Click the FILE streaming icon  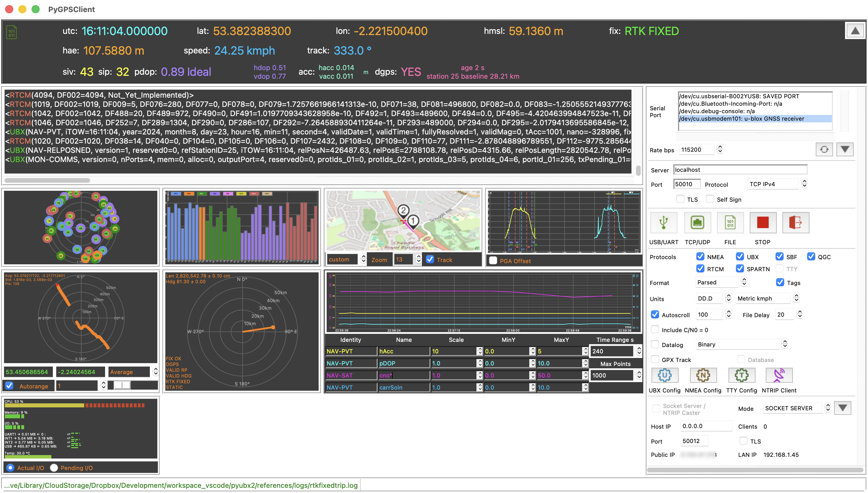point(730,223)
